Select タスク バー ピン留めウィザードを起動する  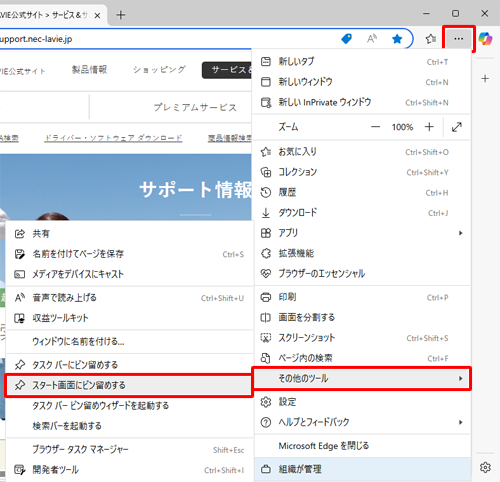point(129,406)
